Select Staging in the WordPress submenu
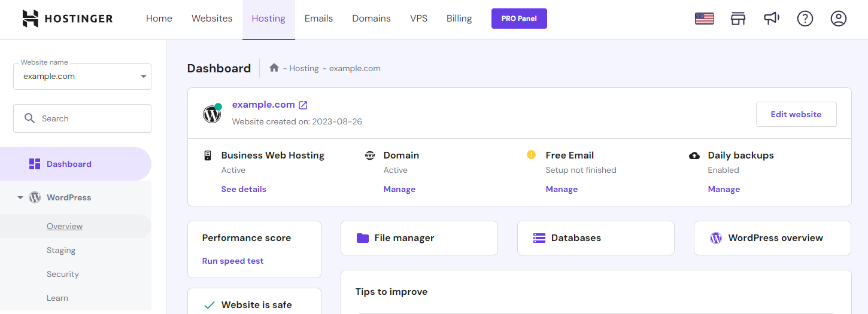The image size is (868, 314). 61,250
